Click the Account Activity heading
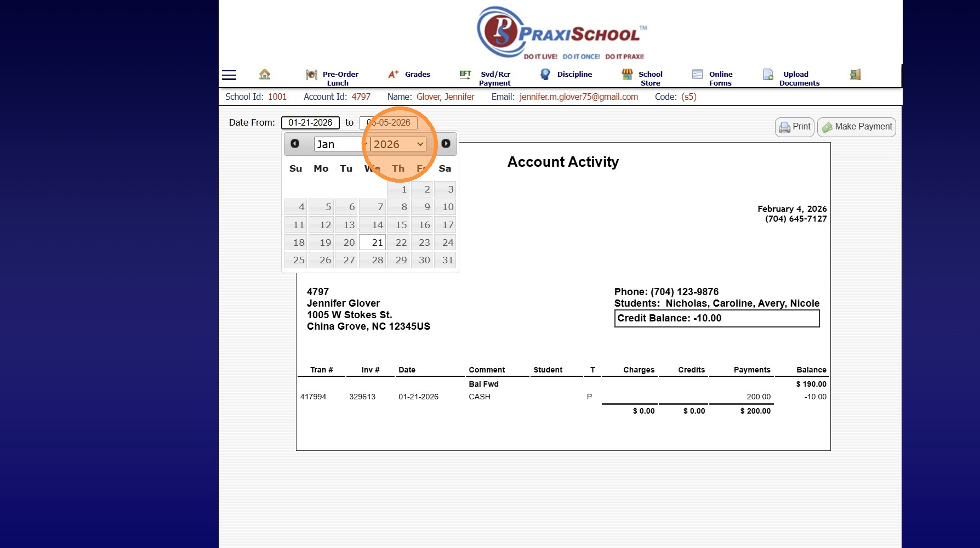 (563, 162)
